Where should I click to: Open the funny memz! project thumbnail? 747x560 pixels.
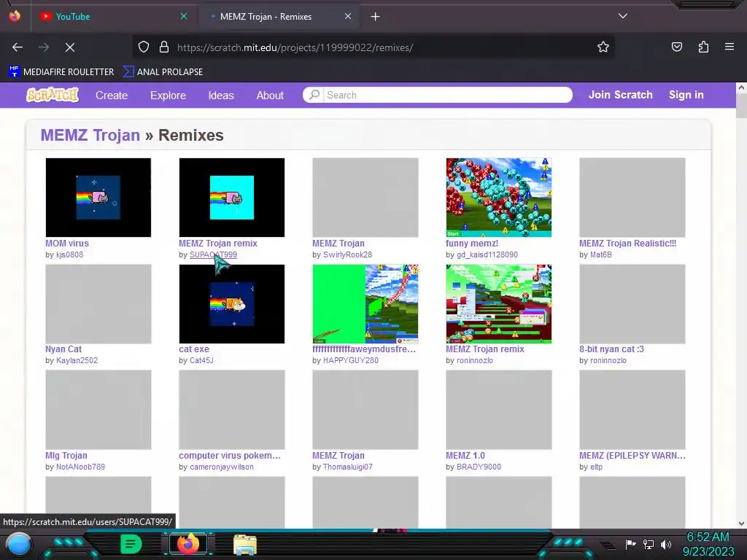pyautogui.click(x=499, y=198)
